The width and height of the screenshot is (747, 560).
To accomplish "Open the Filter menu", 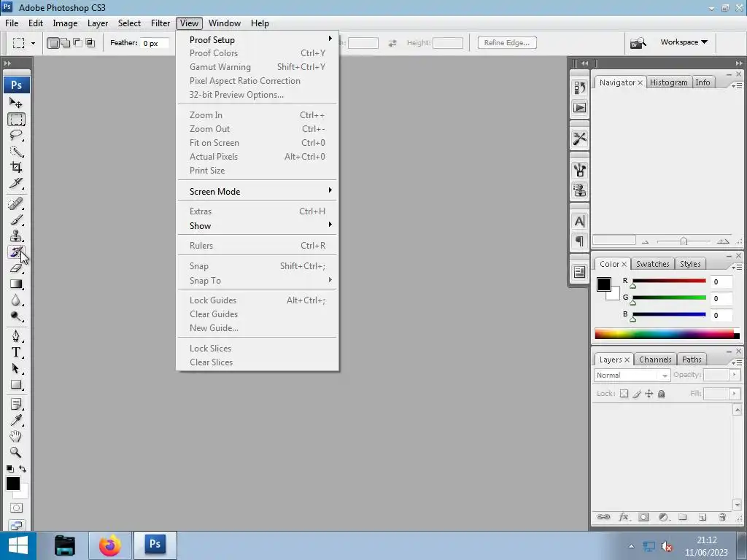I will pos(160,23).
